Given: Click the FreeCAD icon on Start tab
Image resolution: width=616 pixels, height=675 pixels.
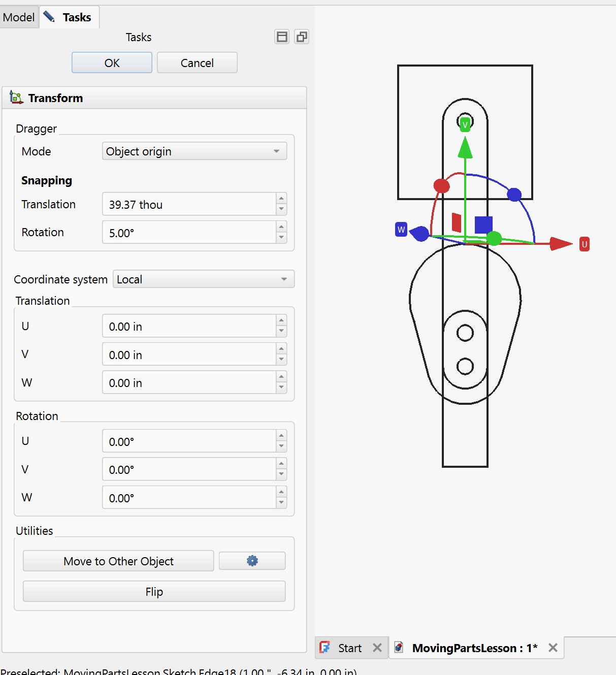Looking at the screenshot, I should click(325, 648).
